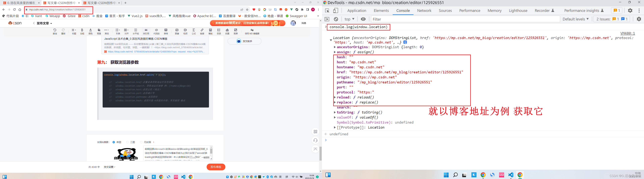The height and width of the screenshot is (179, 644).
Task: Insert a video (视频)
Action: tap(185, 31)
